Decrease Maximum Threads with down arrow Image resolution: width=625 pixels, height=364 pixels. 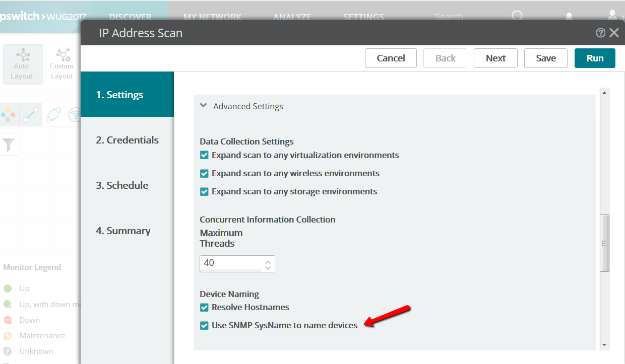(x=268, y=267)
